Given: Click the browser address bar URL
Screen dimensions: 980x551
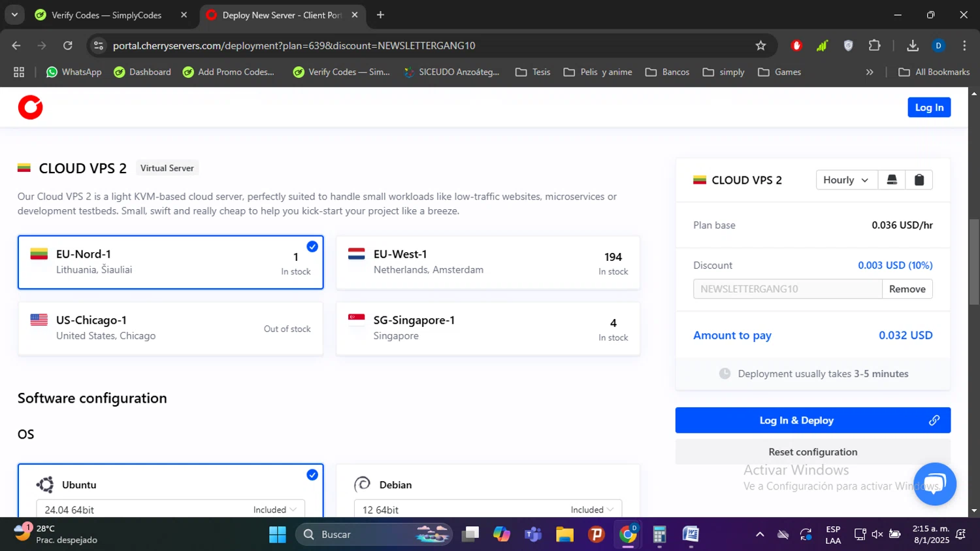Looking at the screenshot, I should (294, 46).
